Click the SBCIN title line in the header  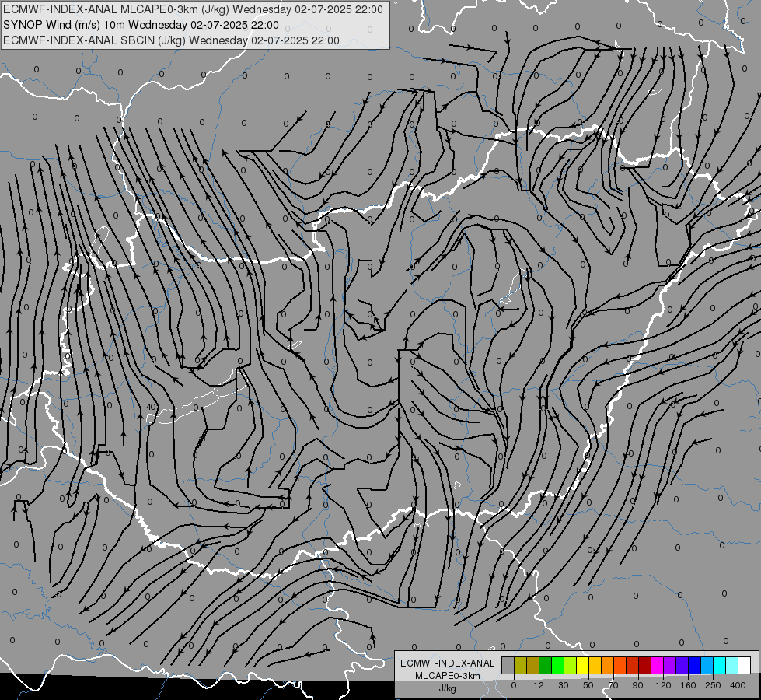[171, 40]
